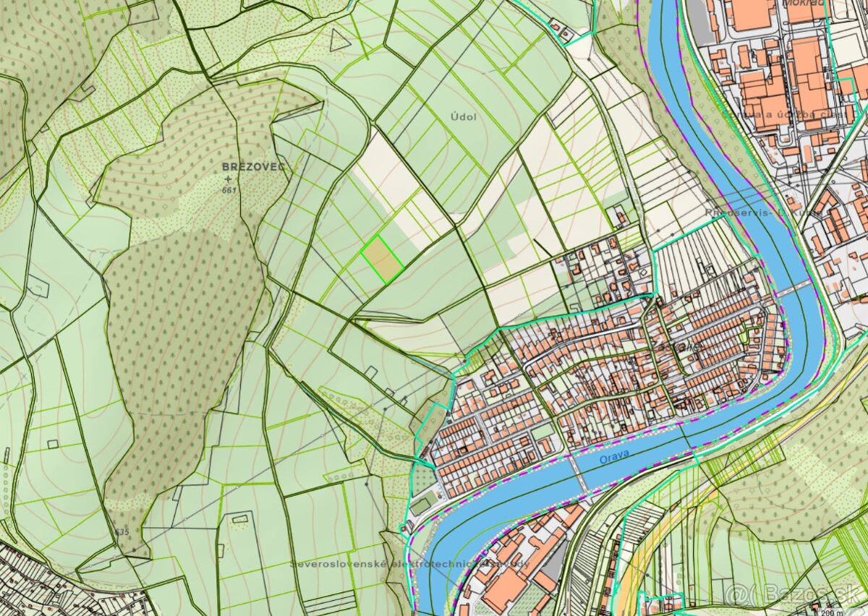Click the Severoslovenské elektrotechnické závody label
868x616 pixels.
410,563
